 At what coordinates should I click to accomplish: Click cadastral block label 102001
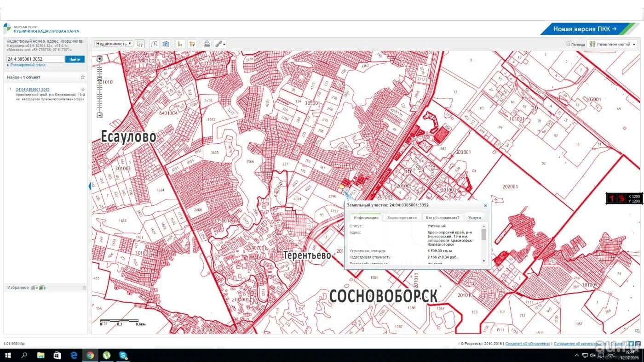[593, 99]
